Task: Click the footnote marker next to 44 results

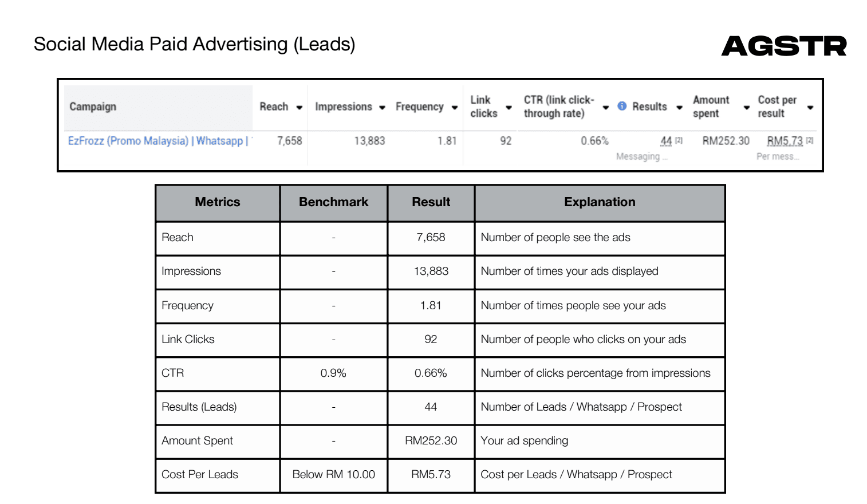Action: [x=679, y=140]
